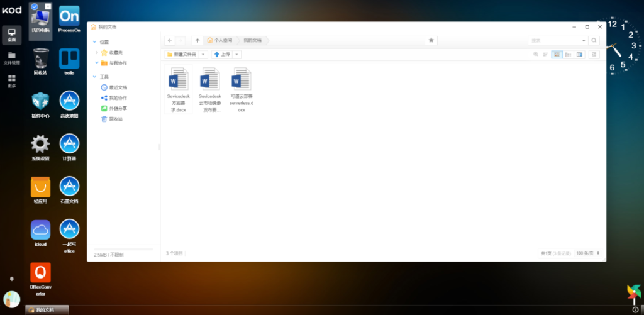Screen dimensions: 644x315
Task: Launch the trello desktop app
Action: click(69, 62)
